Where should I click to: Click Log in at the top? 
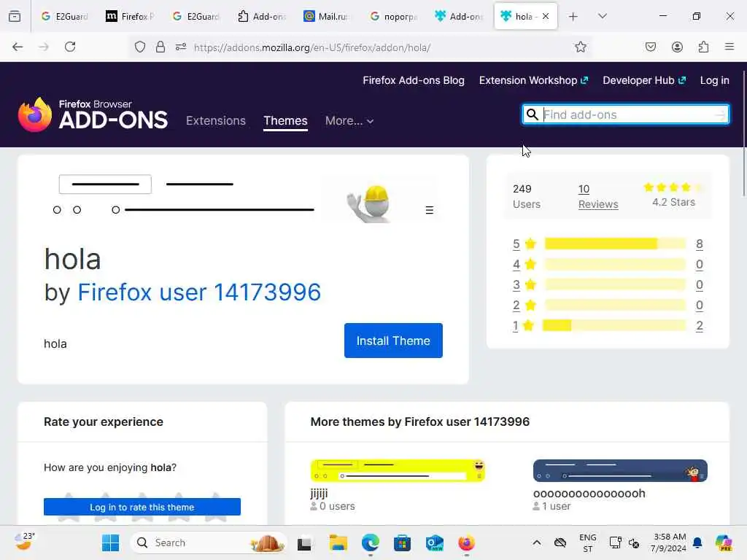tap(714, 80)
